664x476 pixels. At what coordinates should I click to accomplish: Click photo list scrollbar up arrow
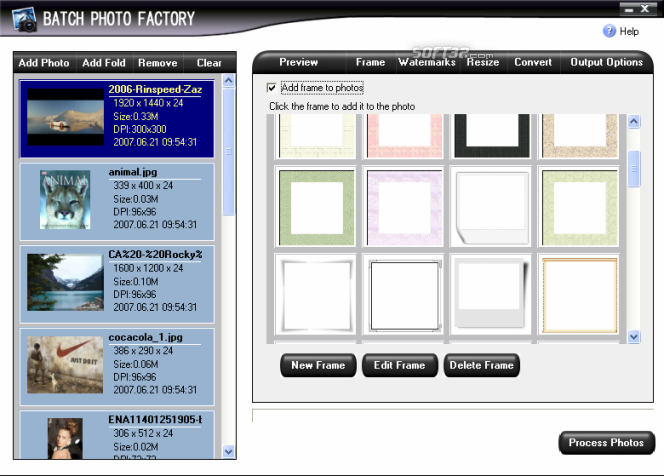click(229, 80)
